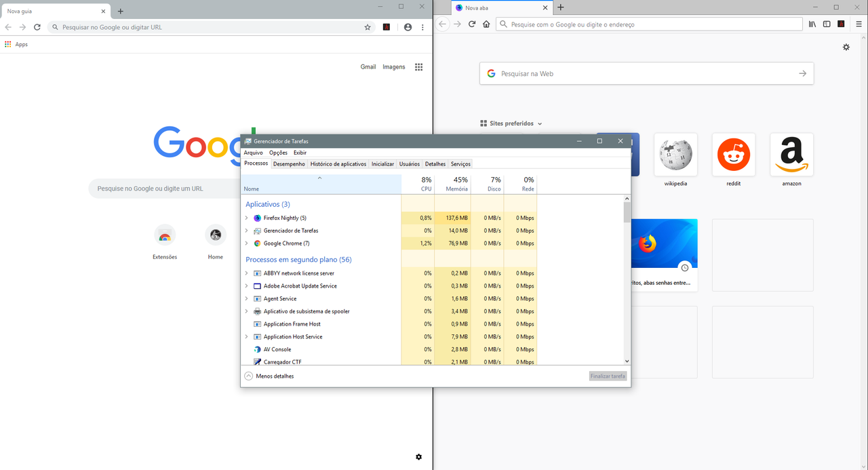Switch to the Usuários tab

[410, 164]
